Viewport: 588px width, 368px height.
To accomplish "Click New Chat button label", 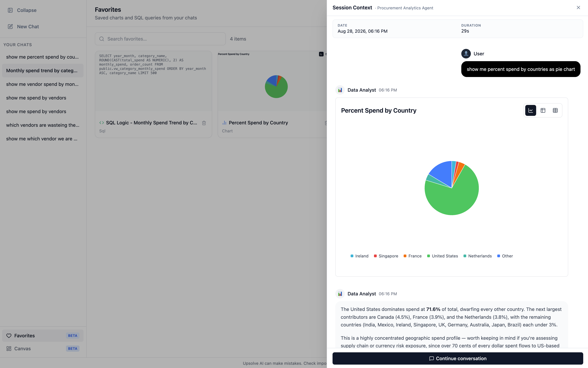I will pyautogui.click(x=28, y=27).
